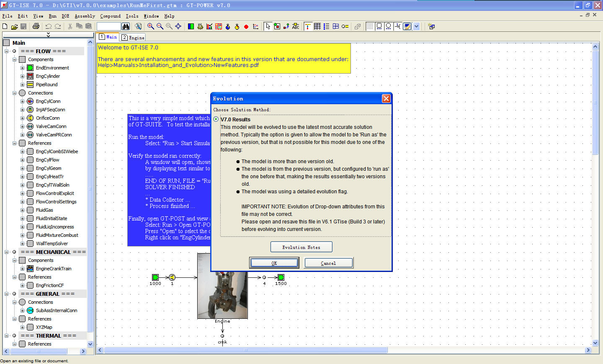Open the Help menu
This screenshot has width=603, height=364.
point(169,16)
